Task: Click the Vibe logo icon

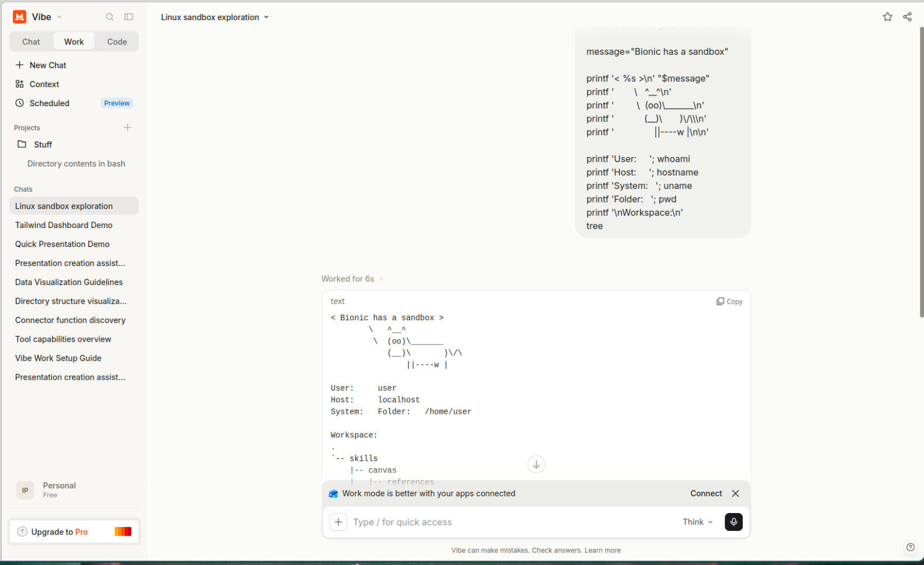Action: tap(20, 17)
